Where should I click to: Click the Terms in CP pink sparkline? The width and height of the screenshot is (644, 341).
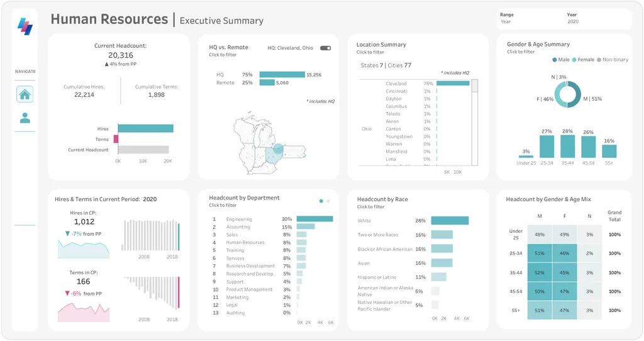click(x=84, y=312)
